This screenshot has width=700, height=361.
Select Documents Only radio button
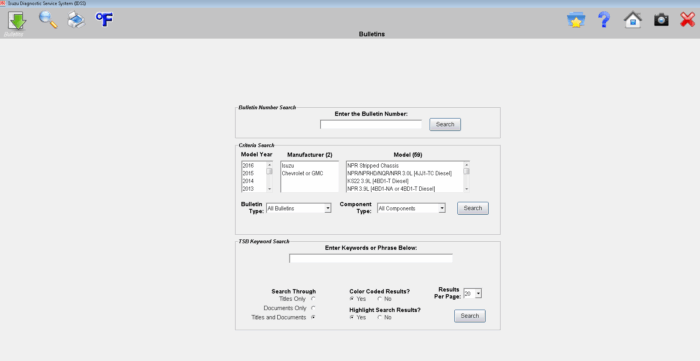[x=313, y=308]
